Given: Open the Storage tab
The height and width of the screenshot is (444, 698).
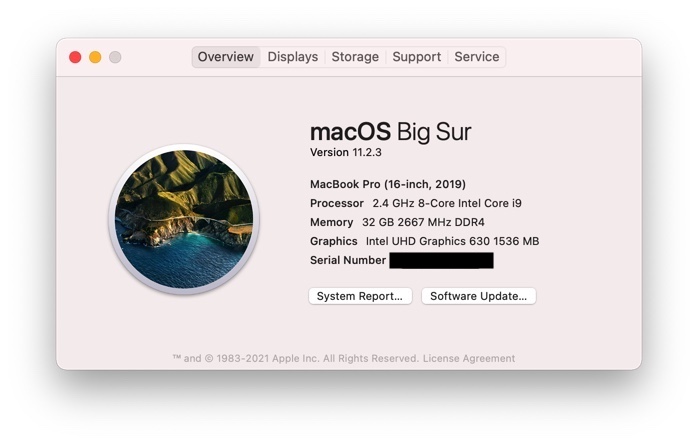Looking at the screenshot, I should pyautogui.click(x=355, y=57).
